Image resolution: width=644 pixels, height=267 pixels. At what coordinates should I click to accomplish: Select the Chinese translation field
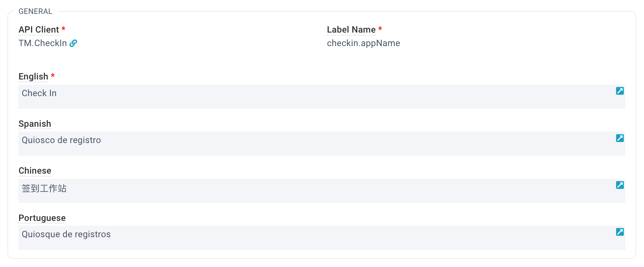tap(322, 191)
